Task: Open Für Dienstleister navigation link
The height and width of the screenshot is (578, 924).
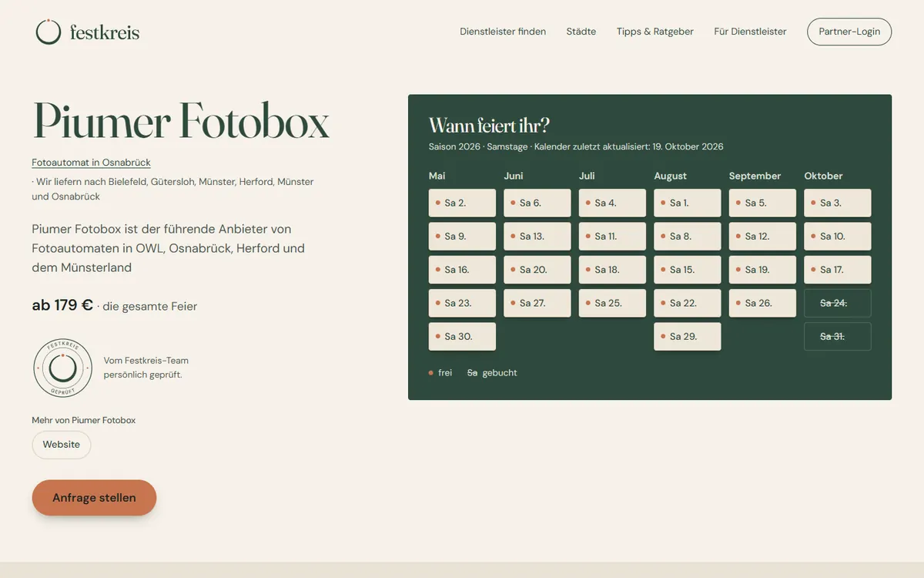Action: (x=750, y=32)
